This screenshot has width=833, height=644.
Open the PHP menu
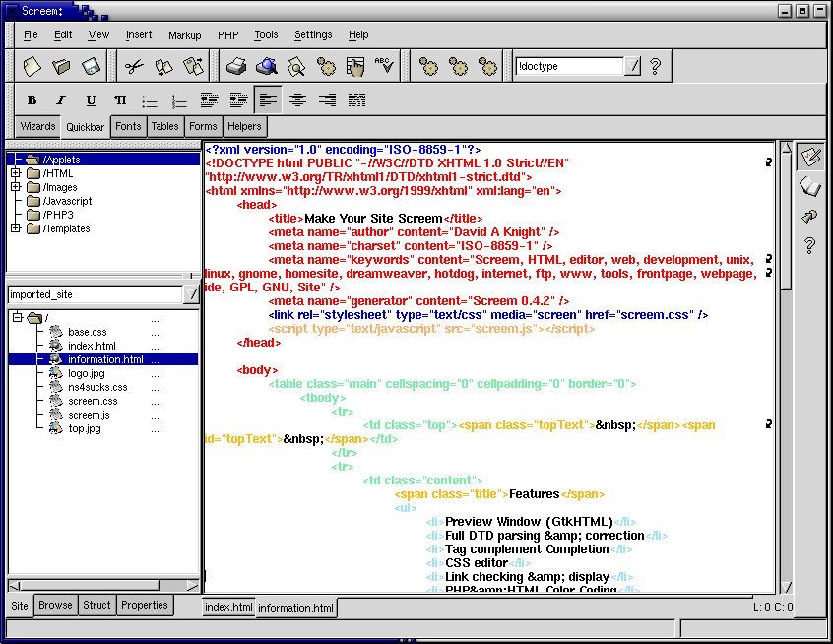click(x=227, y=35)
